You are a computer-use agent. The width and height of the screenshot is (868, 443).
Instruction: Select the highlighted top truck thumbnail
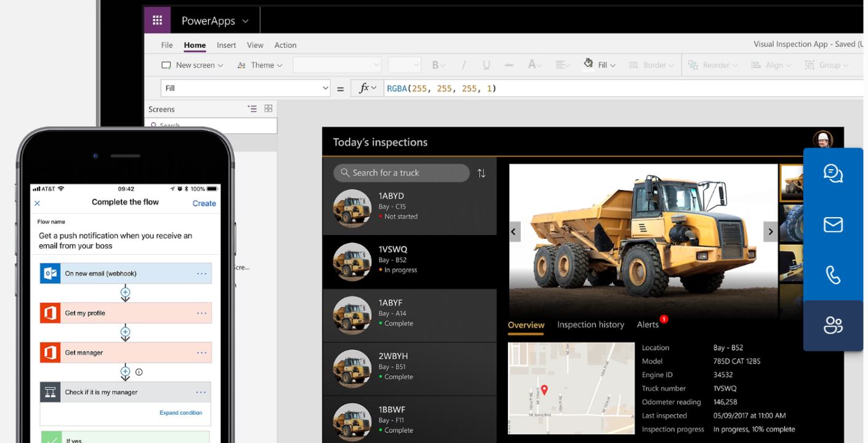[x=792, y=183]
